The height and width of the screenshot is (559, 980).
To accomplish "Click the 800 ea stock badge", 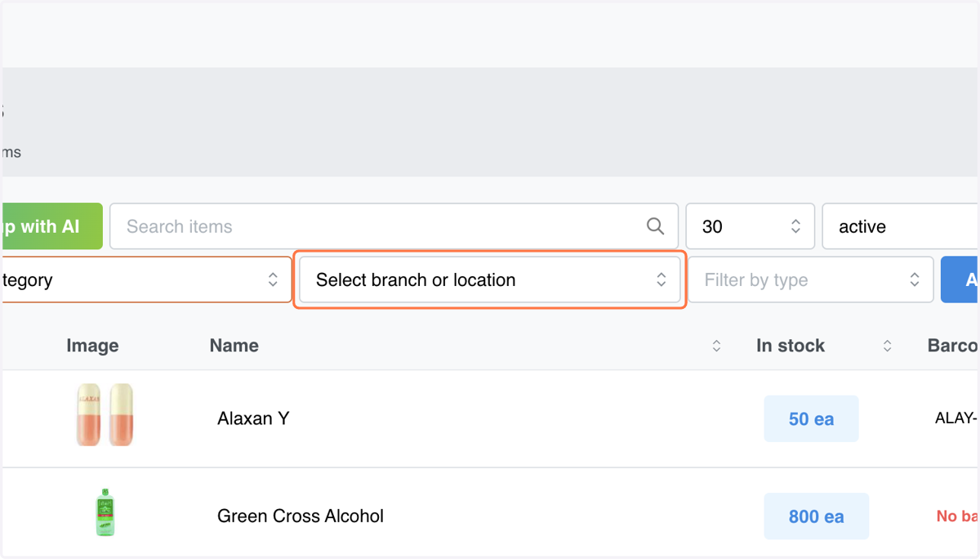I will (816, 517).
